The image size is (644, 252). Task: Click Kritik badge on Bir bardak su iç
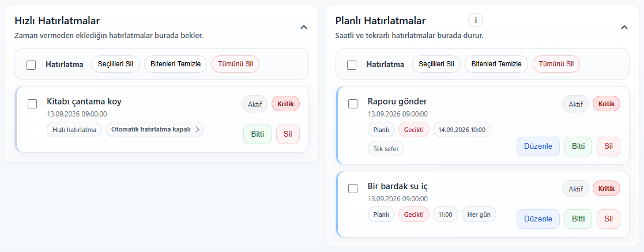(607, 189)
